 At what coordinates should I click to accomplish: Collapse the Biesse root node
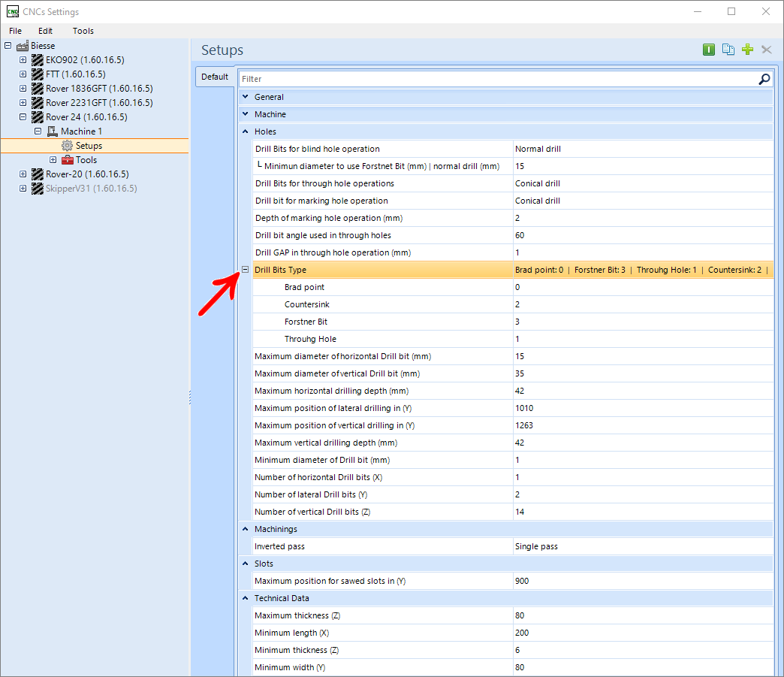[x=8, y=46]
